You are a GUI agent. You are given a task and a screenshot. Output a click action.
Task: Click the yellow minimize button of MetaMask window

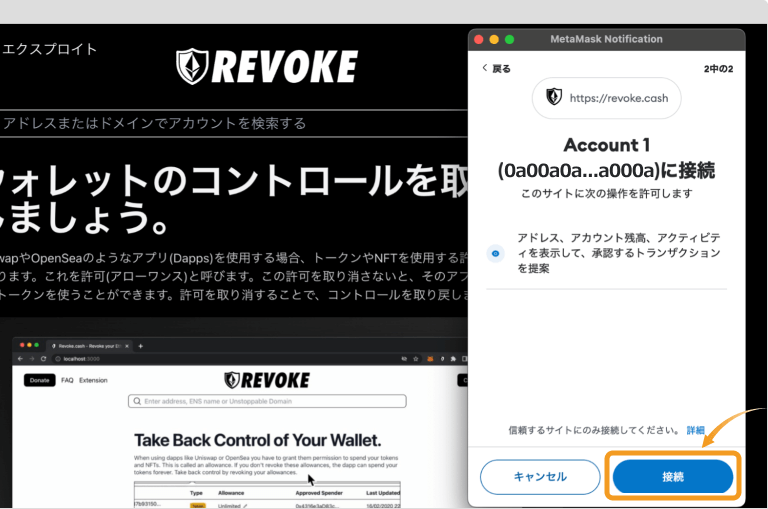pyautogui.click(x=494, y=39)
